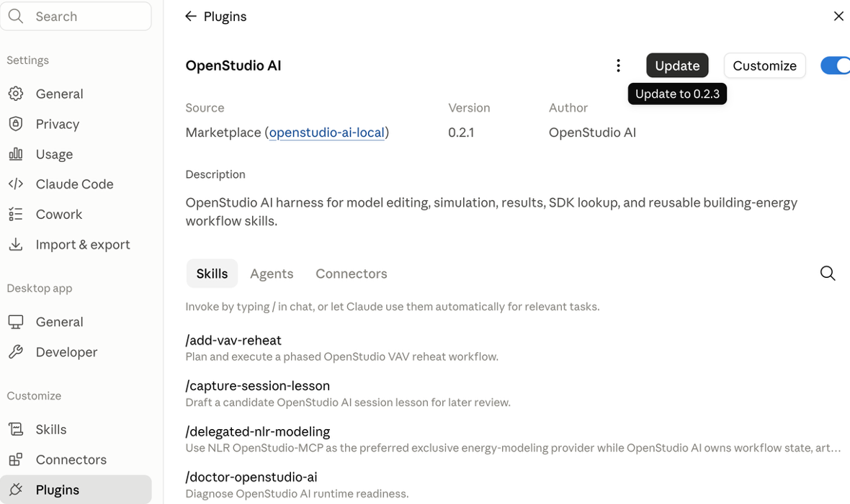Switch to the Connectors tab
Image resolution: width=850 pixels, height=504 pixels.
point(352,274)
